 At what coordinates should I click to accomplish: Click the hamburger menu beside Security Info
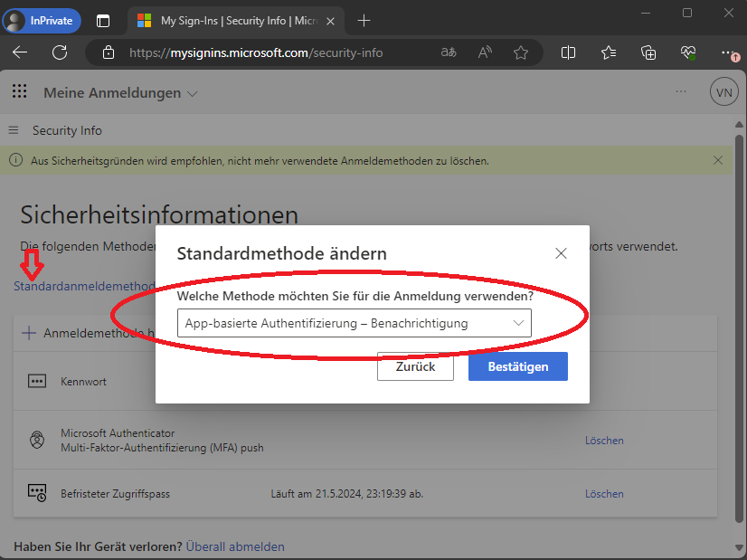click(x=14, y=130)
